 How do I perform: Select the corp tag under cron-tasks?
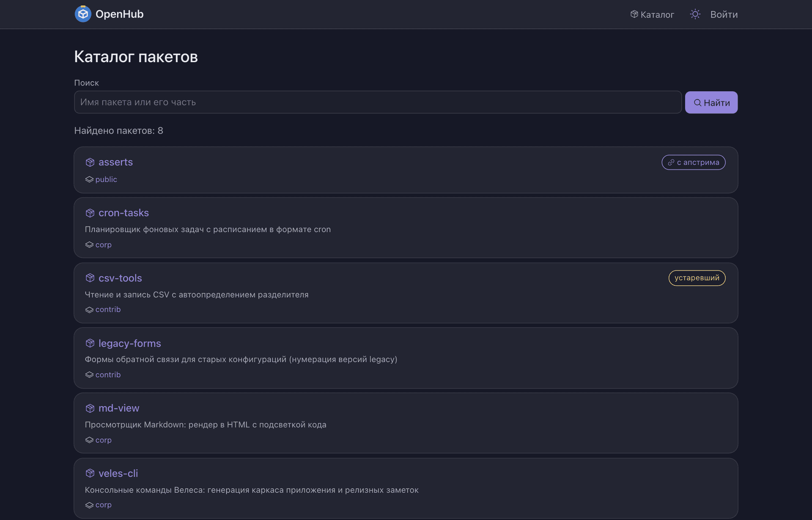click(104, 245)
